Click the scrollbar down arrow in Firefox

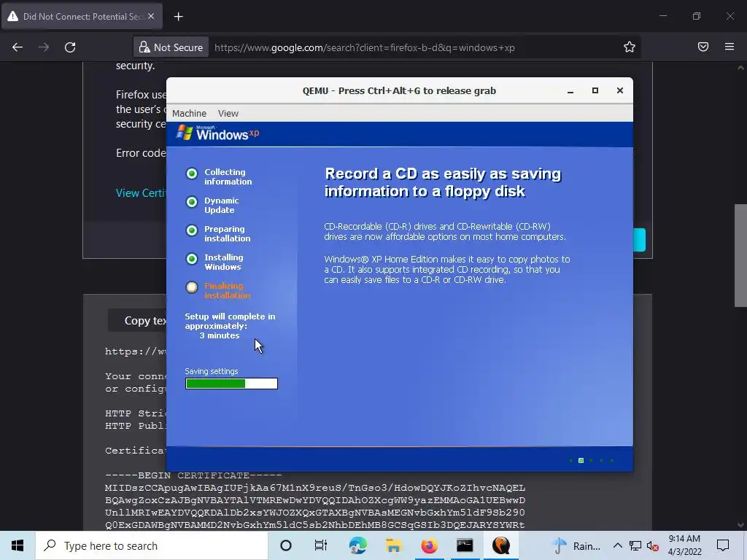click(x=740, y=525)
